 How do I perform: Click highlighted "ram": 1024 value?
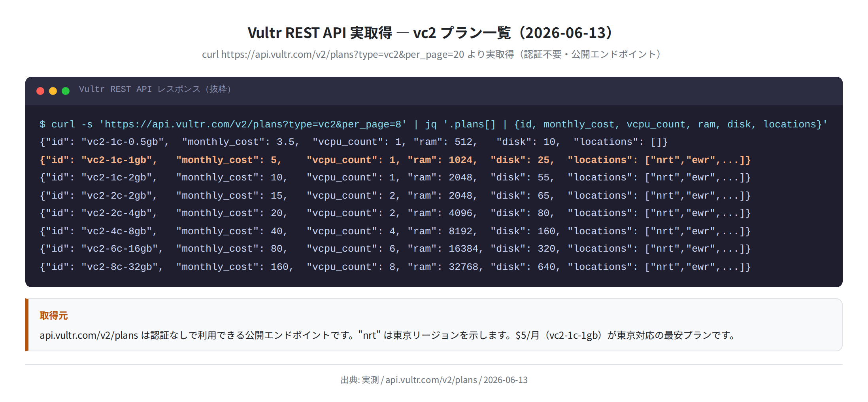[x=460, y=160]
